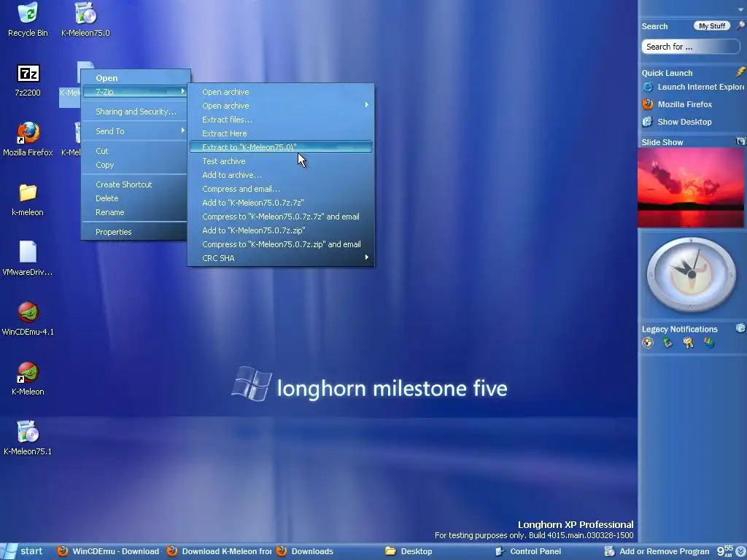This screenshot has height=560, width=747.
Task: Click the Slide Show camera icon
Action: coord(740,141)
